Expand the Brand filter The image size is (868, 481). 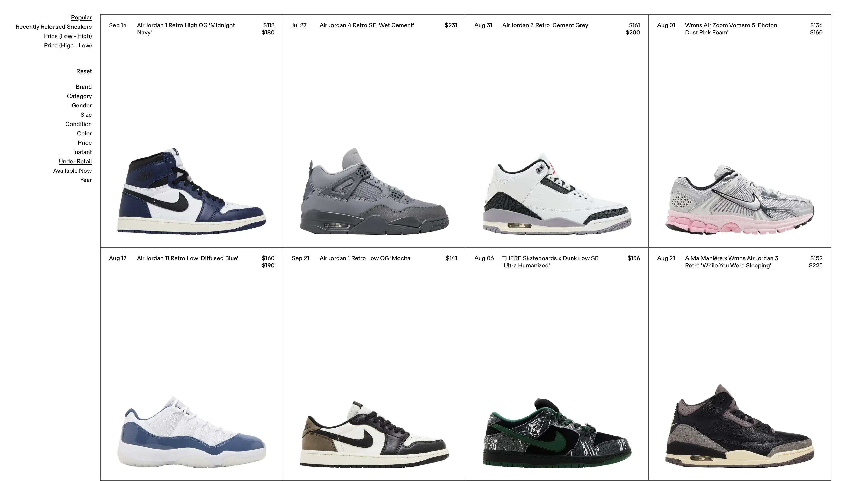(x=84, y=87)
